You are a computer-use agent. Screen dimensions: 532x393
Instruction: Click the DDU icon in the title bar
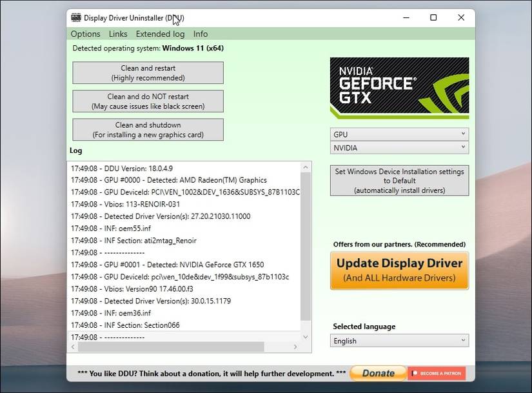tap(77, 18)
